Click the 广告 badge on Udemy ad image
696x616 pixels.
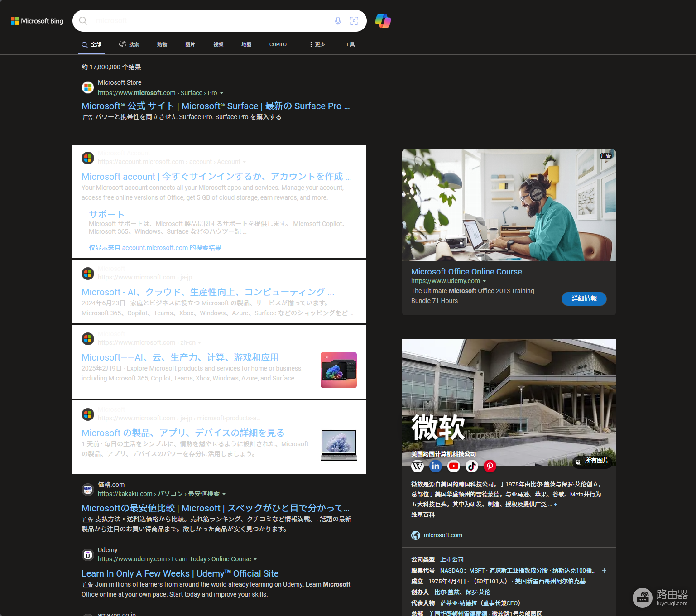[606, 156]
